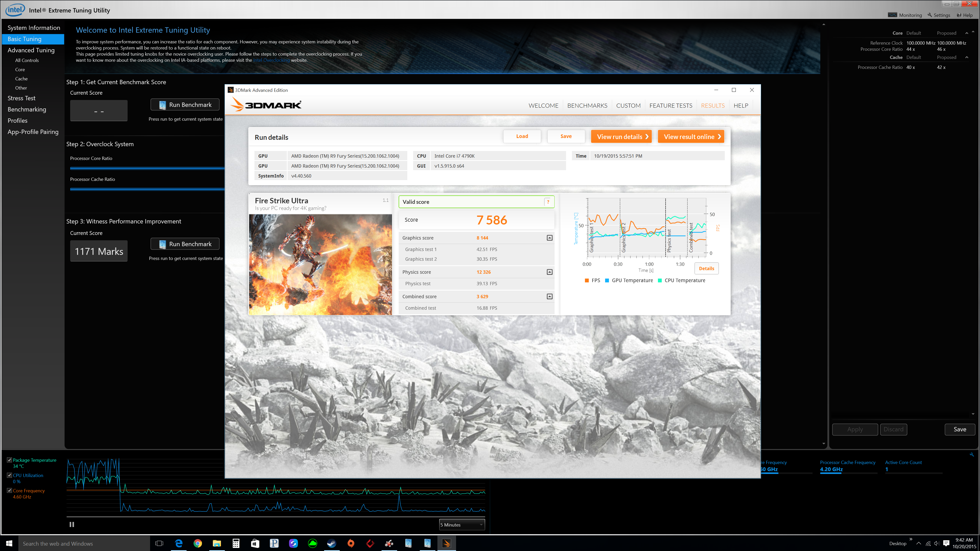Uncheck Core Frequency checkbox
980x551 pixels.
[9, 490]
